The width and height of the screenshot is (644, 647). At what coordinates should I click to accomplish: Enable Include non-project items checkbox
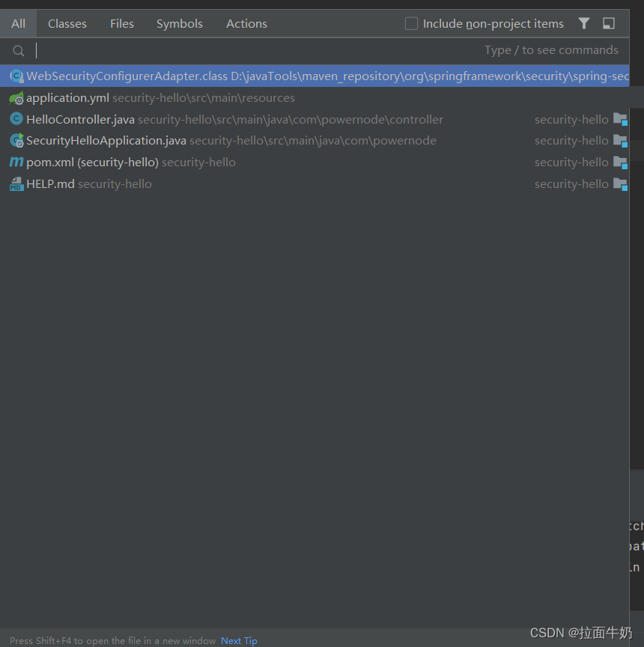click(x=411, y=23)
